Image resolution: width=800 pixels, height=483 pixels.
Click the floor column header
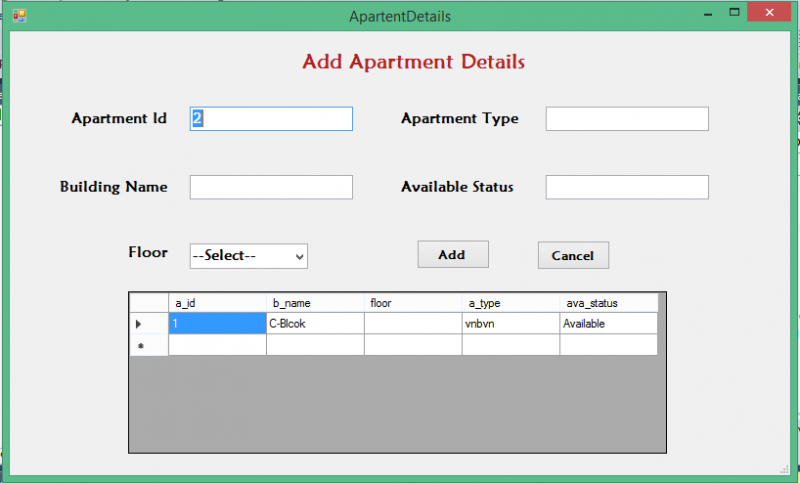click(x=413, y=303)
